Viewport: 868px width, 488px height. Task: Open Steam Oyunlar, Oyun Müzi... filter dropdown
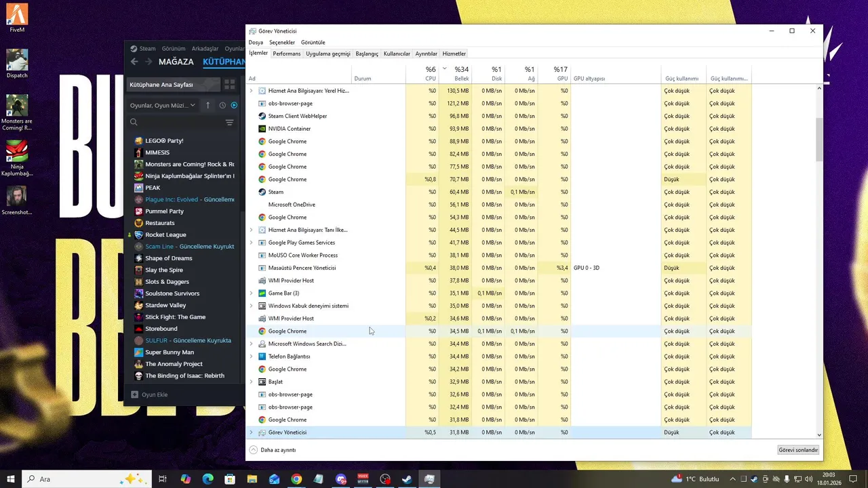tap(163, 105)
